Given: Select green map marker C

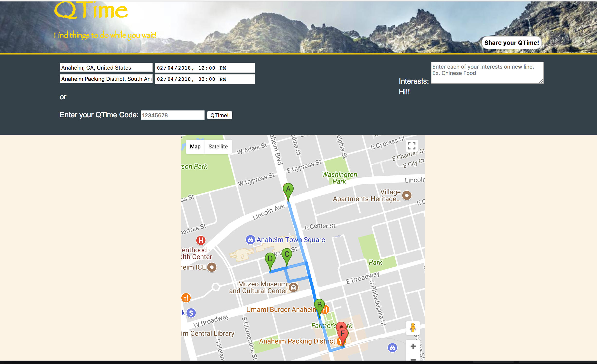Looking at the screenshot, I should (287, 255).
